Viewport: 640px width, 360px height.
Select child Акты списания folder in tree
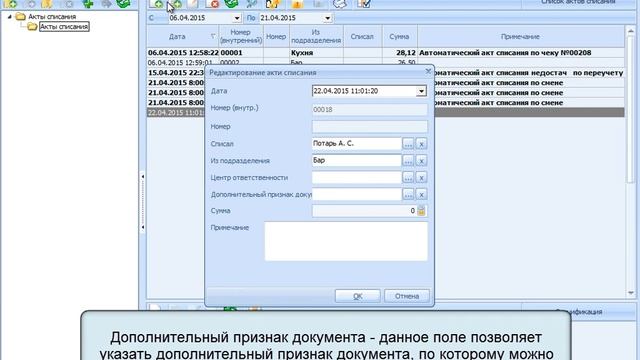[64, 27]
